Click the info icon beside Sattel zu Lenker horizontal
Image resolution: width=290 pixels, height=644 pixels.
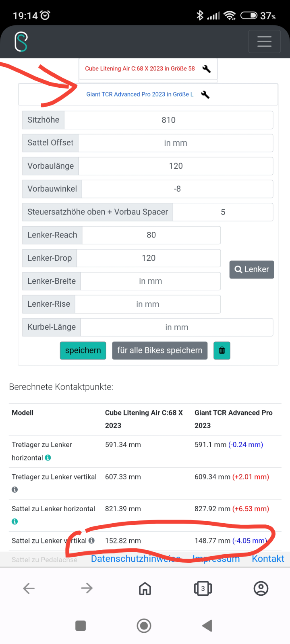pos(14,521)
